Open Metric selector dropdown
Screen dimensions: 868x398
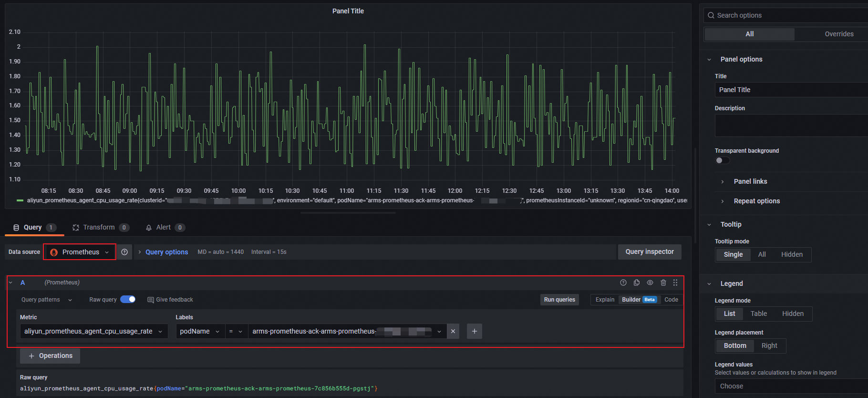coord(94,331)
